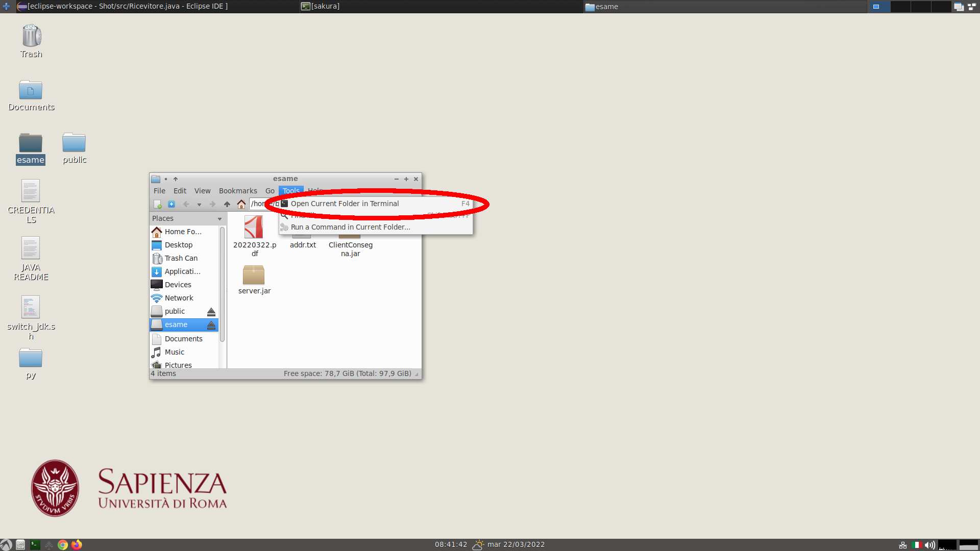Open the navigation history dropdown arrow

pyautogui.click(x=199, y=205)
